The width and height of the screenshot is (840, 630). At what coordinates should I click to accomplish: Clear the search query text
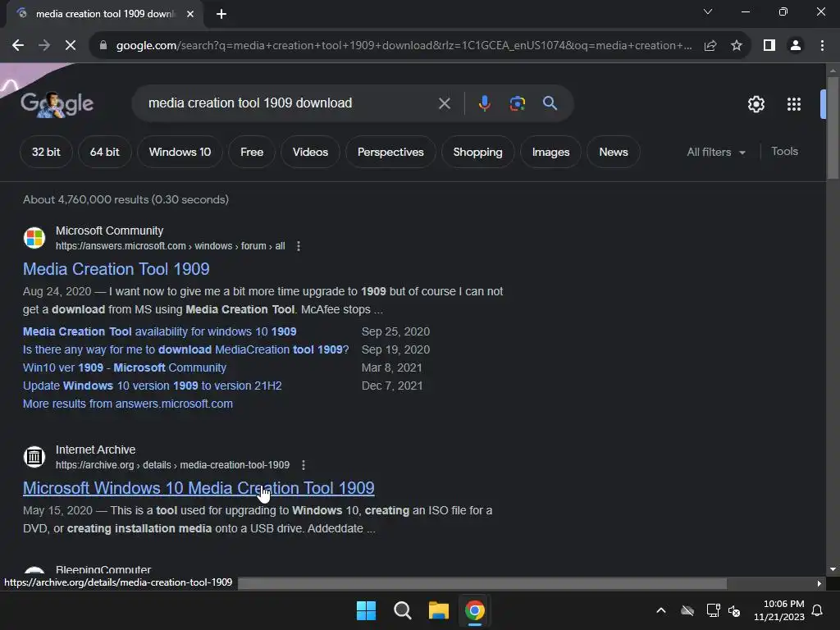pyautogui.click(x=444, y=103)
